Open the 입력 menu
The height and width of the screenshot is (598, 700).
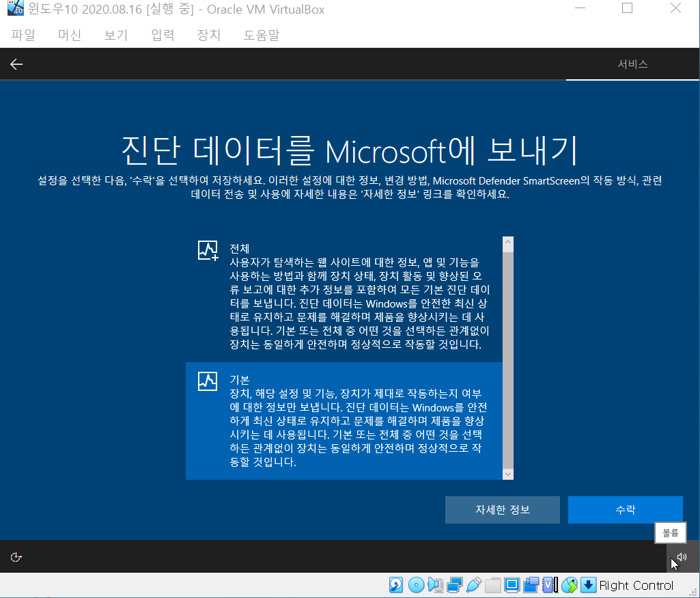pyautogui.click(x=163, y=35)
